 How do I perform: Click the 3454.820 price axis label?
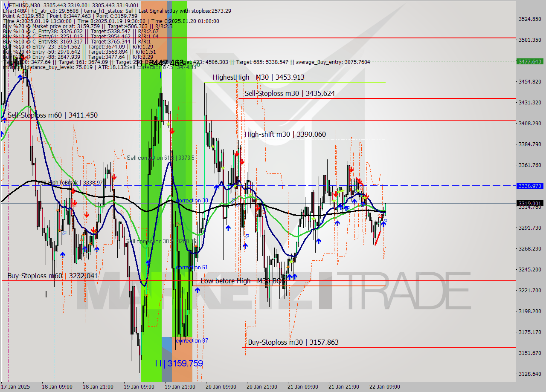click(x=530, y=81)
